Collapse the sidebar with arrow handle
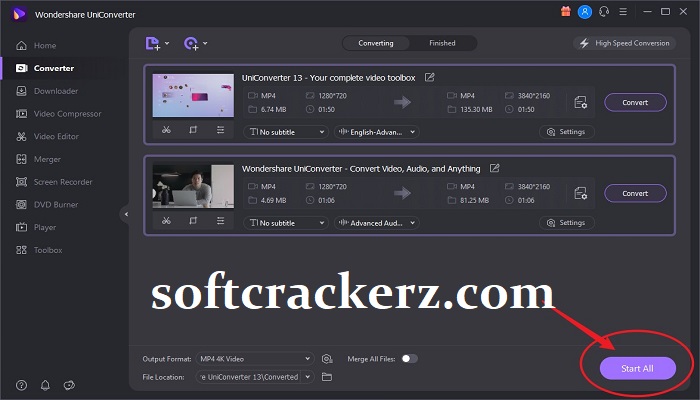The width and height of the screenshot is (700, 400). [x=126, y=214]
